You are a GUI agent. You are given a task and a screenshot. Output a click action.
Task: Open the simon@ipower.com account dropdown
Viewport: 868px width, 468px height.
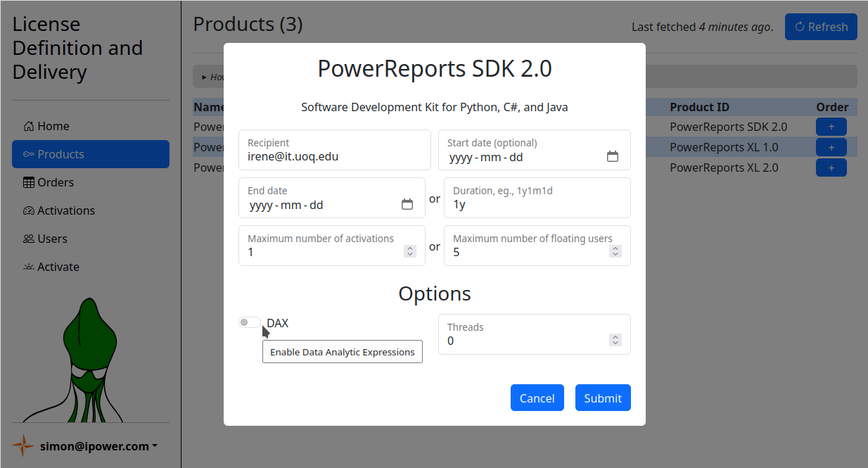pos(98,446)
